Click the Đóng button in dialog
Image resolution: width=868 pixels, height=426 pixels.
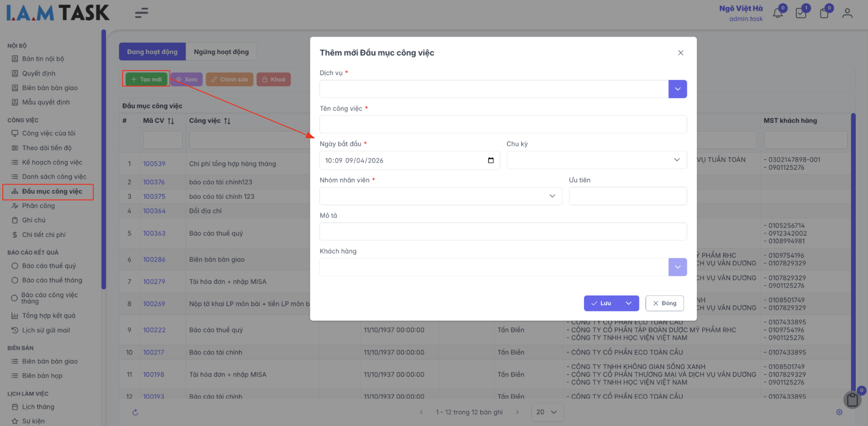[664, 303]
